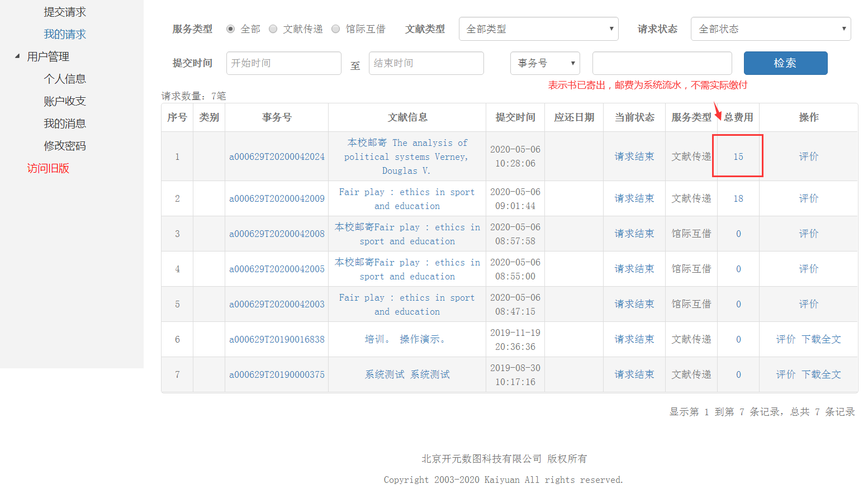
Task: Focus the 结束时间 date field
Action: (426, 63)
